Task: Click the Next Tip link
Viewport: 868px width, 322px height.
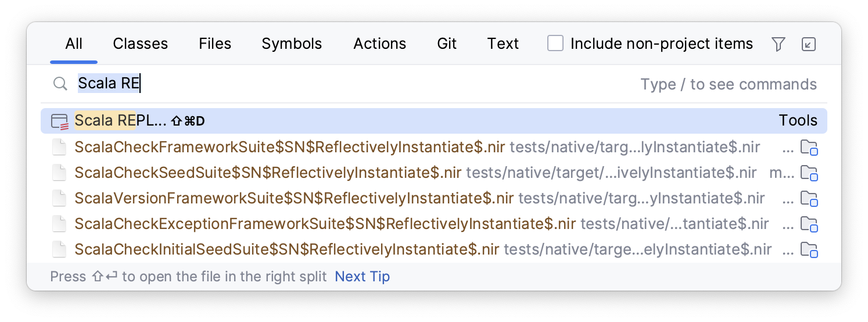Action: click(x=362, y=277)
